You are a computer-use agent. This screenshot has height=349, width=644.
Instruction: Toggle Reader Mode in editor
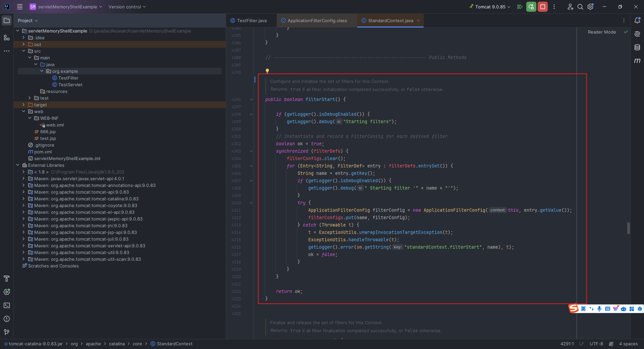pos(602,32)
